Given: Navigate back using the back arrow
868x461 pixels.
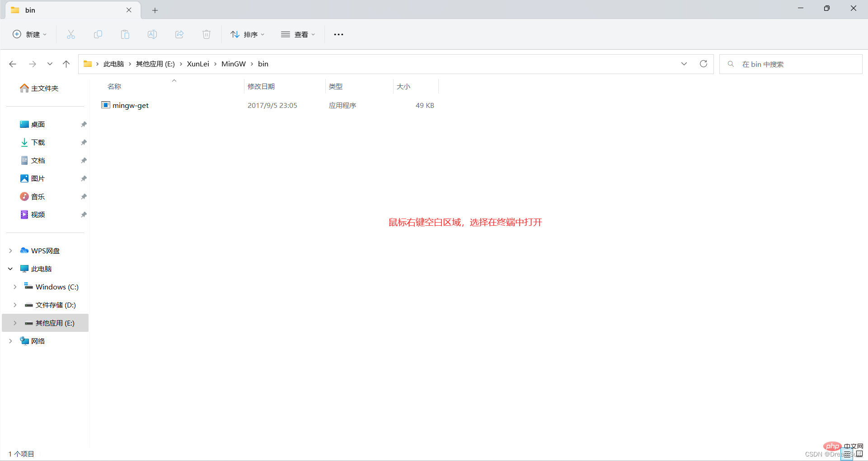Looking at the screenshot, I should click(x=13, y=64).
